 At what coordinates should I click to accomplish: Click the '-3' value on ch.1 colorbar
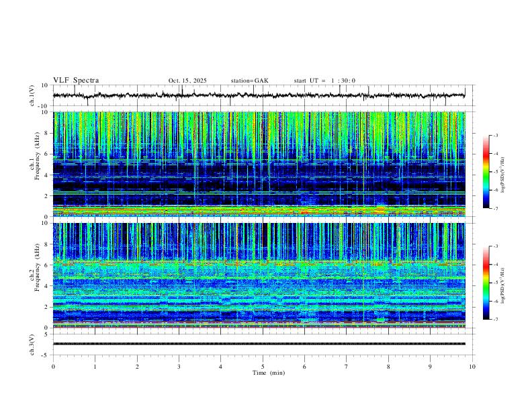tap(495, 135)
